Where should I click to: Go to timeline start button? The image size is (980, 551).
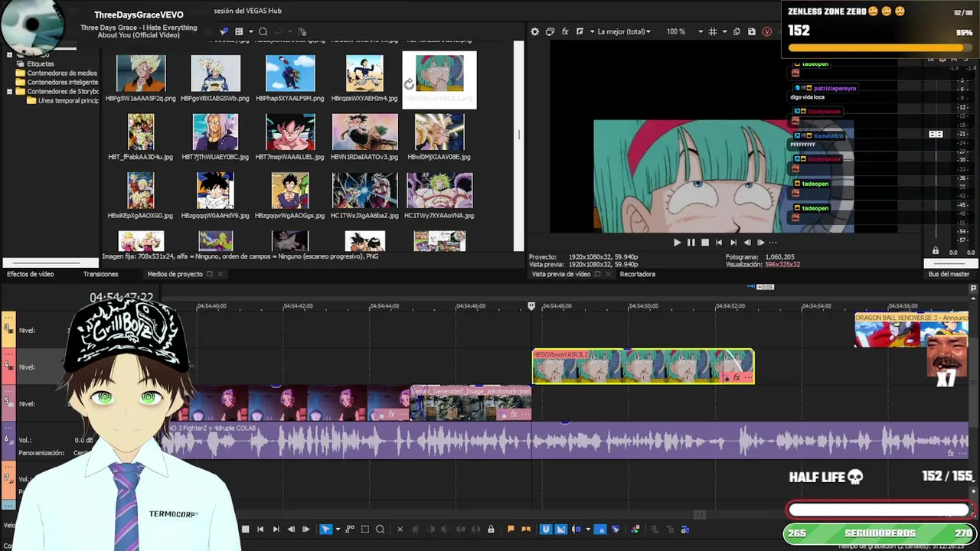click(x=260, y=529)
